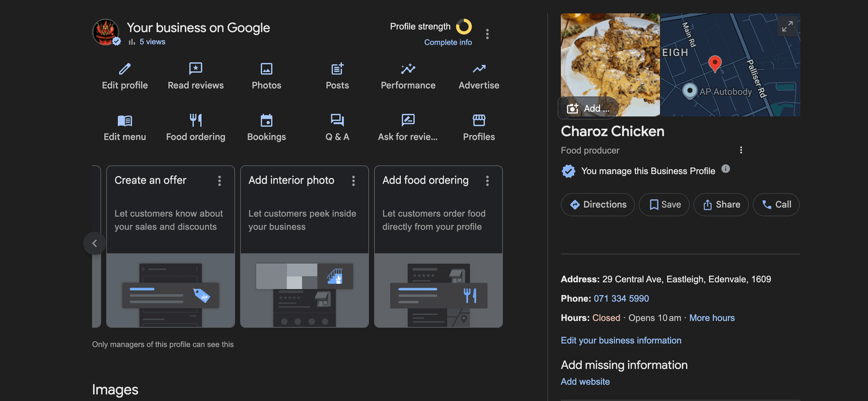Click the Share button
This screenshot has width=868, height=401.
pos(721,205)
